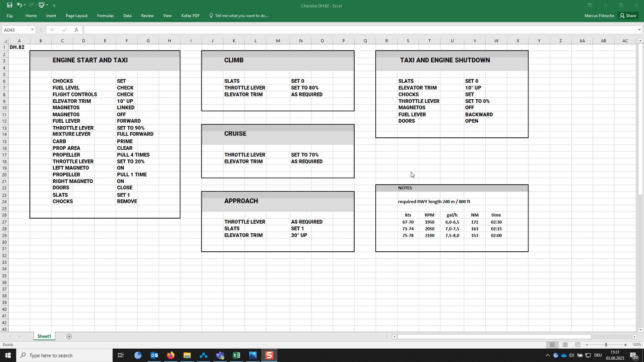Undo the last action in Quick Access Toolbar
The width and height of the screenshot is (644, 362).
pos(19,5)
